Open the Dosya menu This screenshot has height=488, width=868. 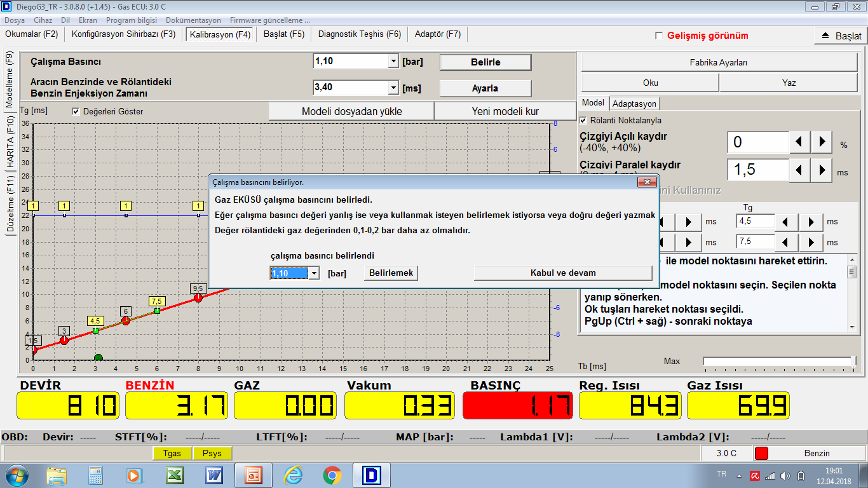15,20
